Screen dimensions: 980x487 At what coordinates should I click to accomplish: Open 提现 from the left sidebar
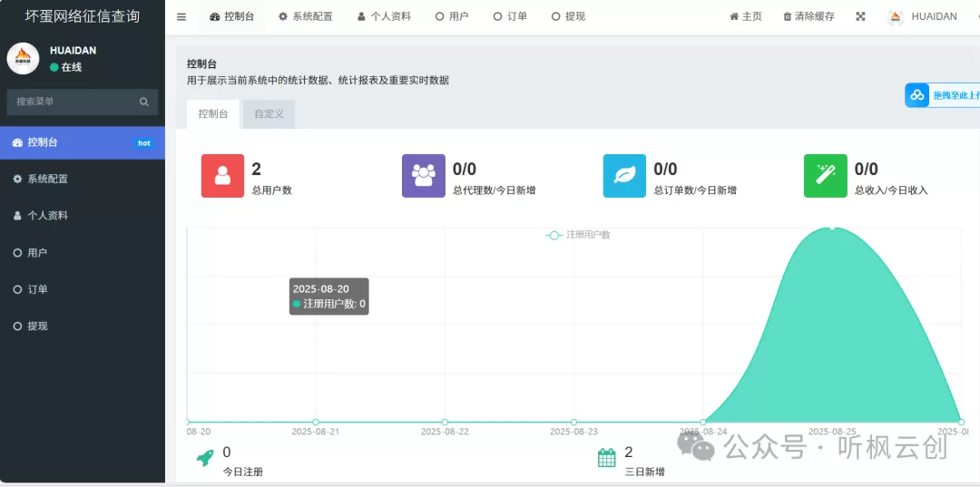click(37, 326)
